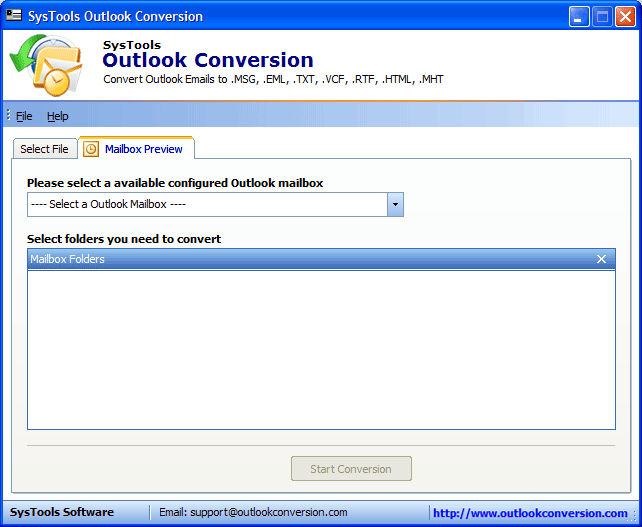
Task: Click the 'Outlook Conversion' banner heading
Action: pyautogui.click(x=208, y=60)
